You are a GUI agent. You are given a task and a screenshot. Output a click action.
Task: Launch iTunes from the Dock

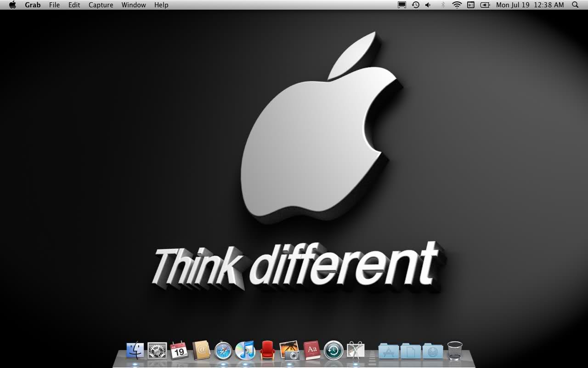point(245,351)
